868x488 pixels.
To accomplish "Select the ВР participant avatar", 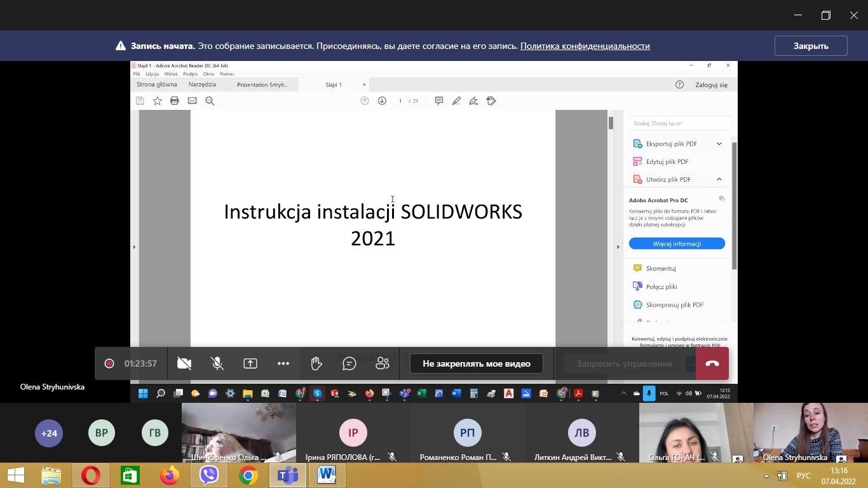I will click(102, 433).
